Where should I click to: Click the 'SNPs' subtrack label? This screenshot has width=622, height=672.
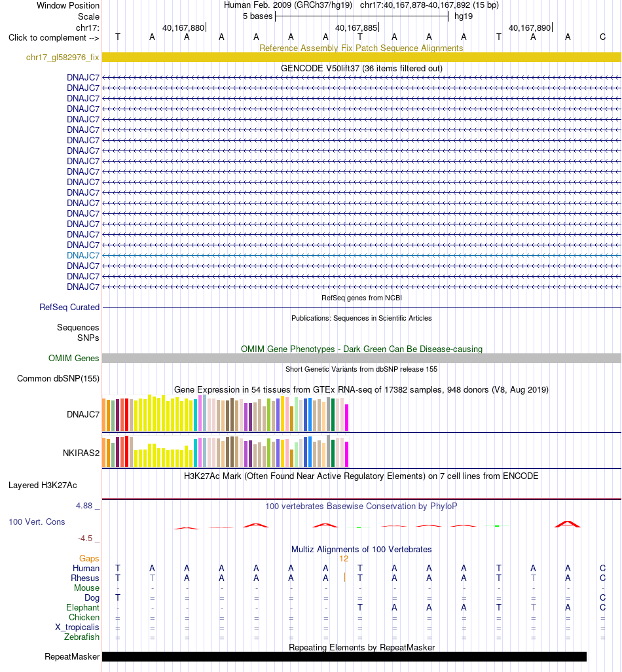pyautogui.click(x=88, y=338)
